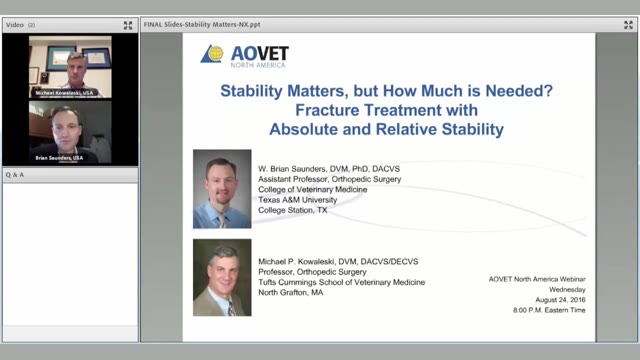Click the Video panel title
The height and width of the screenshot is (360, 640).
15,25
